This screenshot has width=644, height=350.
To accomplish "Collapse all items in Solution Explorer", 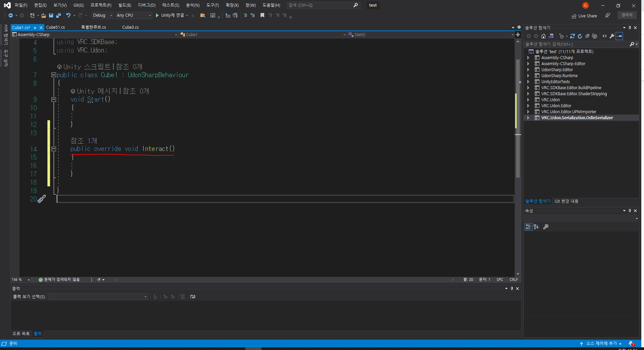I will (587, 36).
